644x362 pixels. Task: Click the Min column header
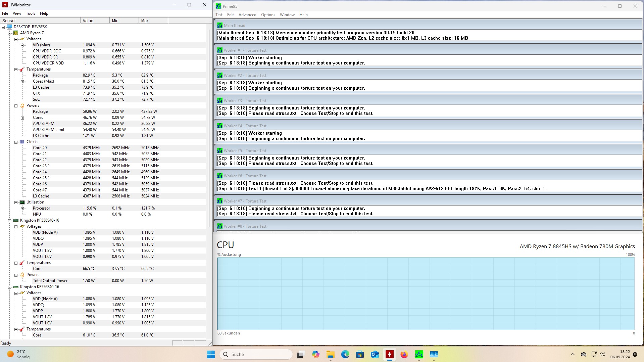click(124, 20)
